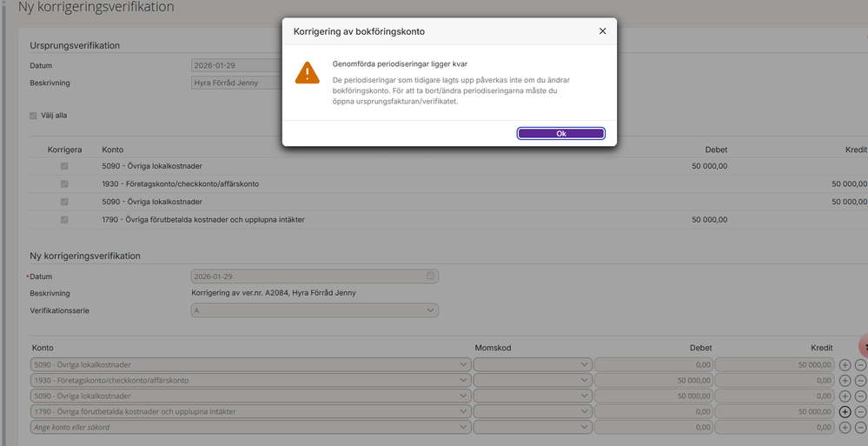Remove the 1930 Företagskonto line

point(860,381)
